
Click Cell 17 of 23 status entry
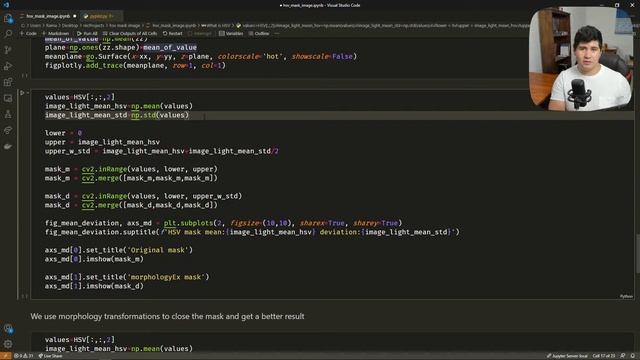[604, 356]
